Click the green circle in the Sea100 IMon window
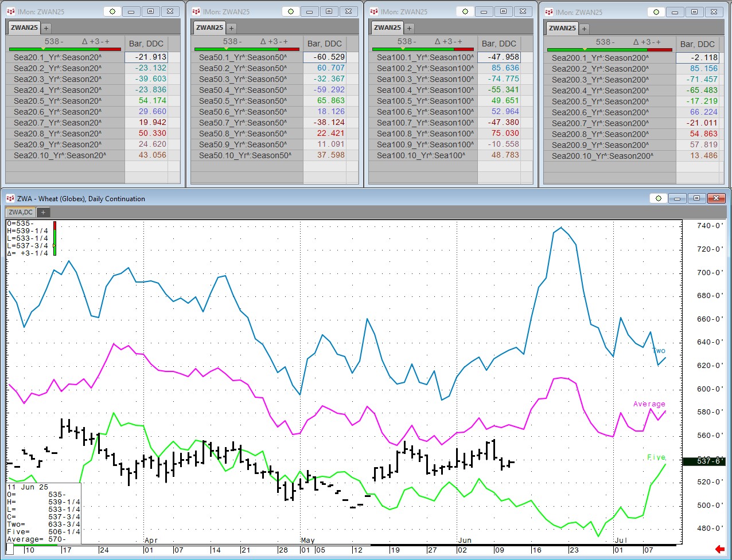This screenshot has width=732, height=560. click(465, 11)
